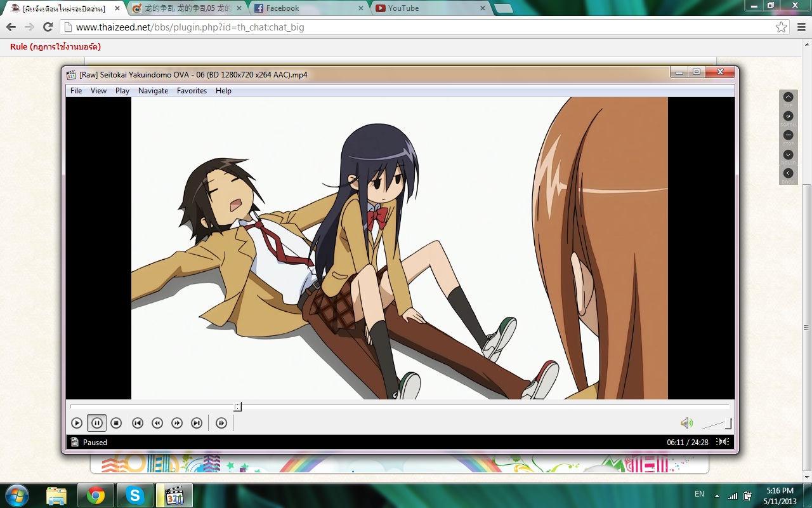The height and width of the screenshot is (508, 812).
Task: Open the Help menu in media player
Action: tap(223, 91)
